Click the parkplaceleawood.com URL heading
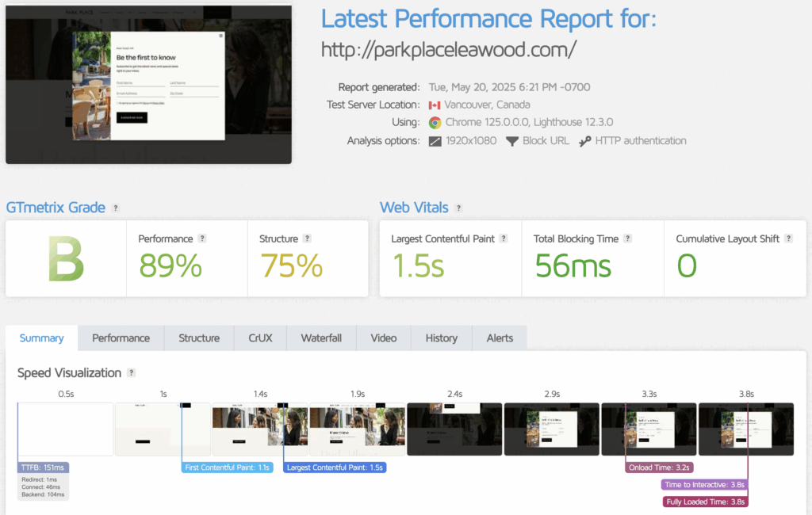 pos(449,50)
